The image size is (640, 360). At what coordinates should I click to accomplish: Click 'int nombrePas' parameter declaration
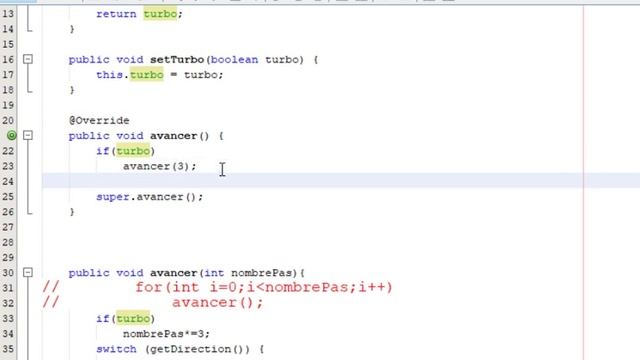pos(248,273)
